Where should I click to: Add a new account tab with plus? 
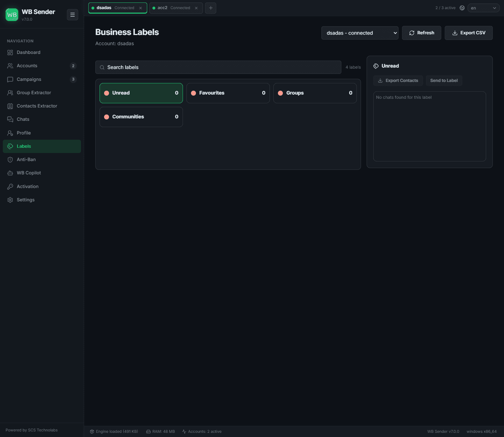point(211,8)
